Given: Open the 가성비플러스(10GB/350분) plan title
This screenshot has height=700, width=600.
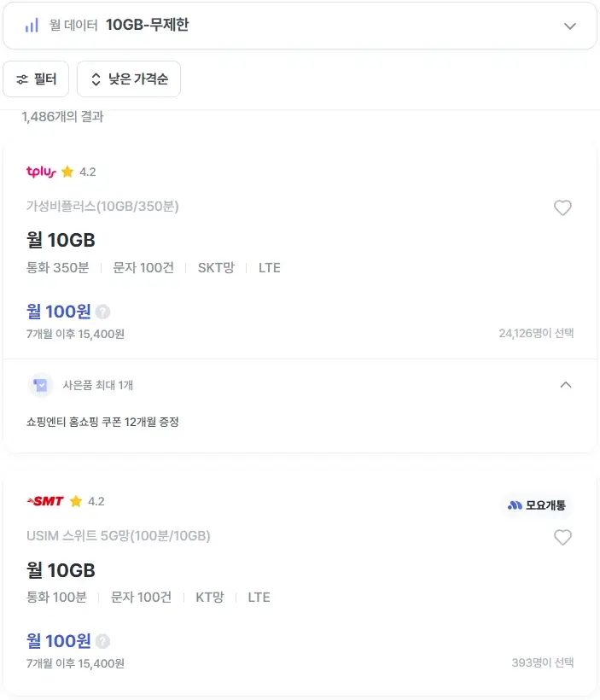Looking at the screenshot, I should click(x=102, y=206).
